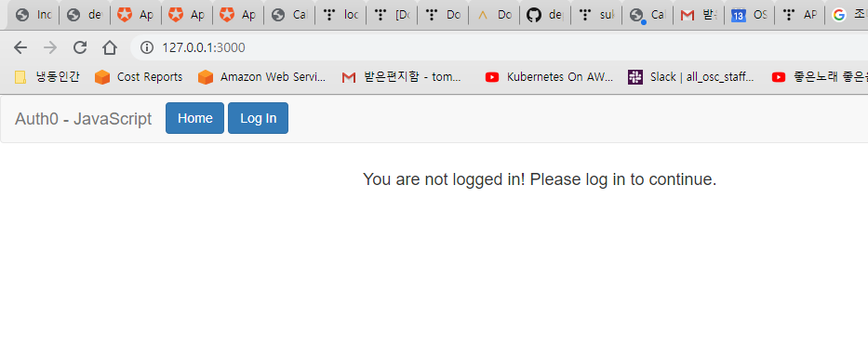This screenshot has width=868, height=357.
Task: Switch to the Google search tab
Action: [x=847, y=16]
